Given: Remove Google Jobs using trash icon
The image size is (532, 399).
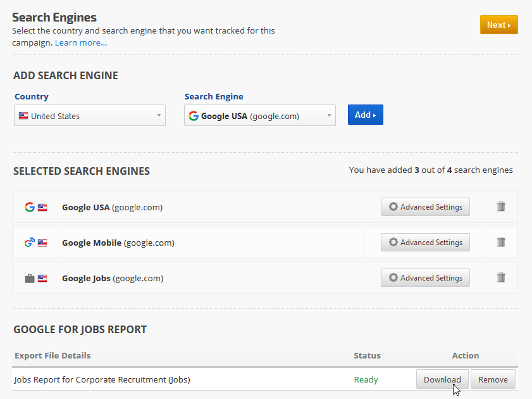Looking at the screenshot, I should point(501,277).
